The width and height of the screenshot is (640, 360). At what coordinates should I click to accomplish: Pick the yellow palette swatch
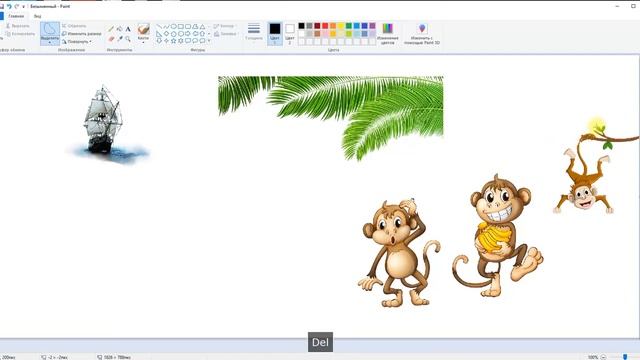tap(341, 26)
